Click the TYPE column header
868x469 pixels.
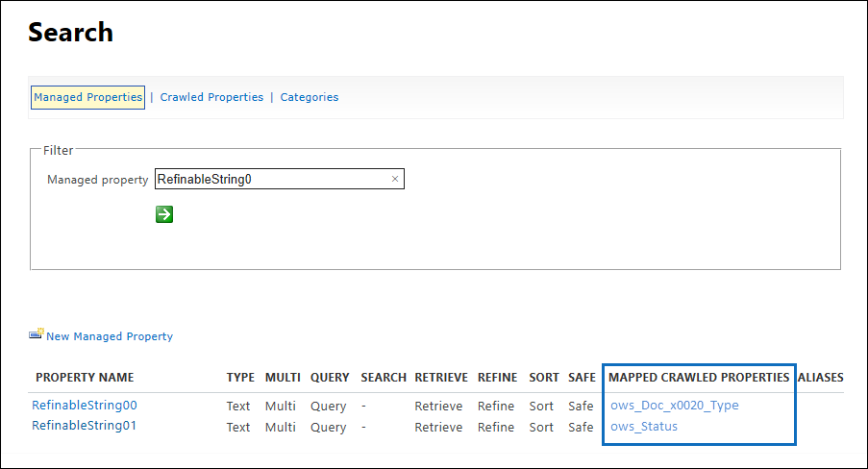tap(240, 378)
